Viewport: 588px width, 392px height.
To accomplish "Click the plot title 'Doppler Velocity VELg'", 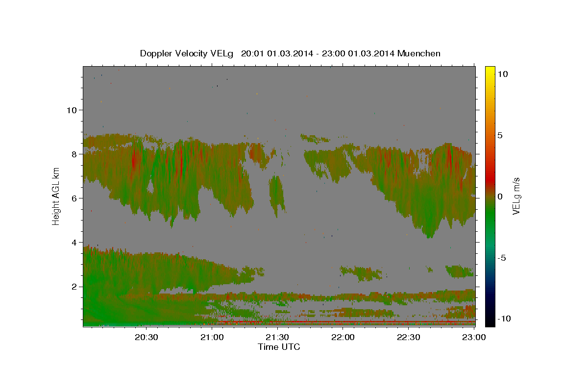I will [x=187, y=53].
